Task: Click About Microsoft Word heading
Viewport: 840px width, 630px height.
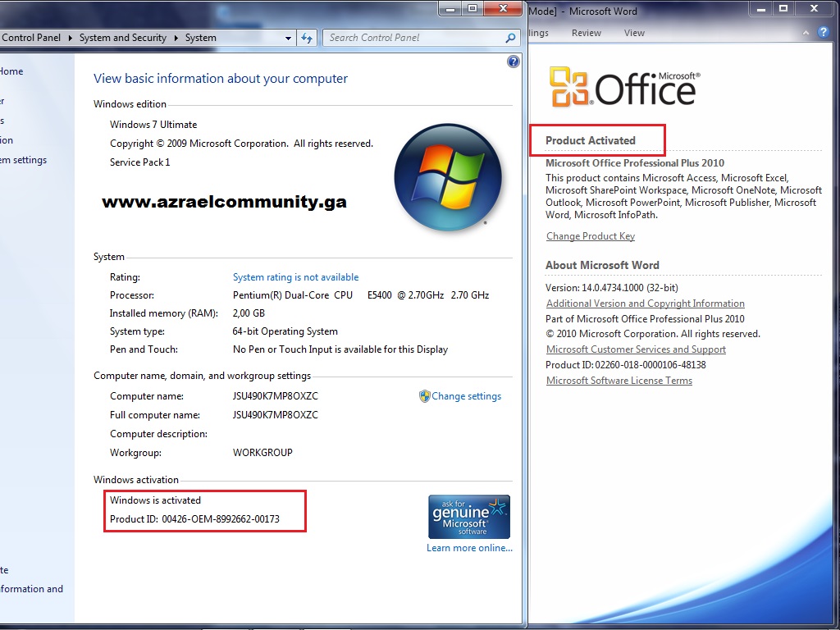Action: pos(602,265)
